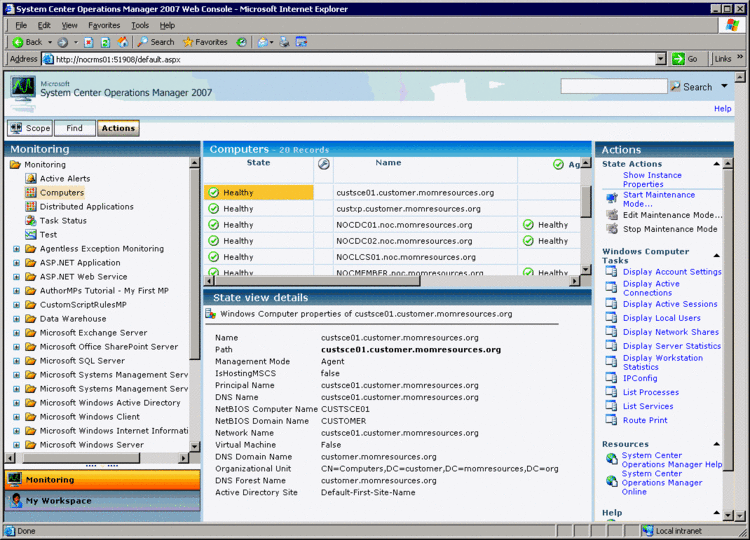
Task: Expand the Microsoft Windows Client folder
Action: (x=16, y=417)
